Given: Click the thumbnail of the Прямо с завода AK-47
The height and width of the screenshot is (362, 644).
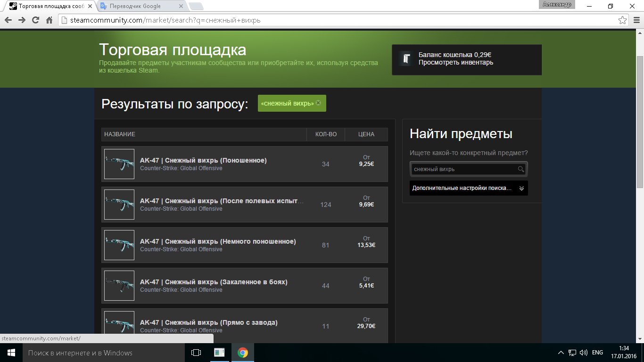Looking at the screenshot, I should [119, 326].
